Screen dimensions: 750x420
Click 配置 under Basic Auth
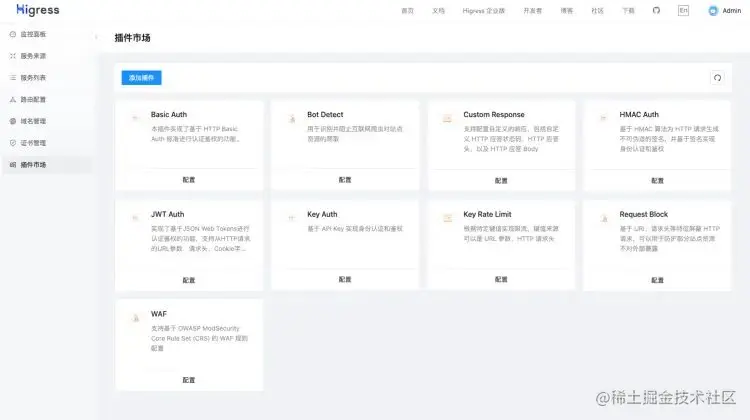[189, 180]
